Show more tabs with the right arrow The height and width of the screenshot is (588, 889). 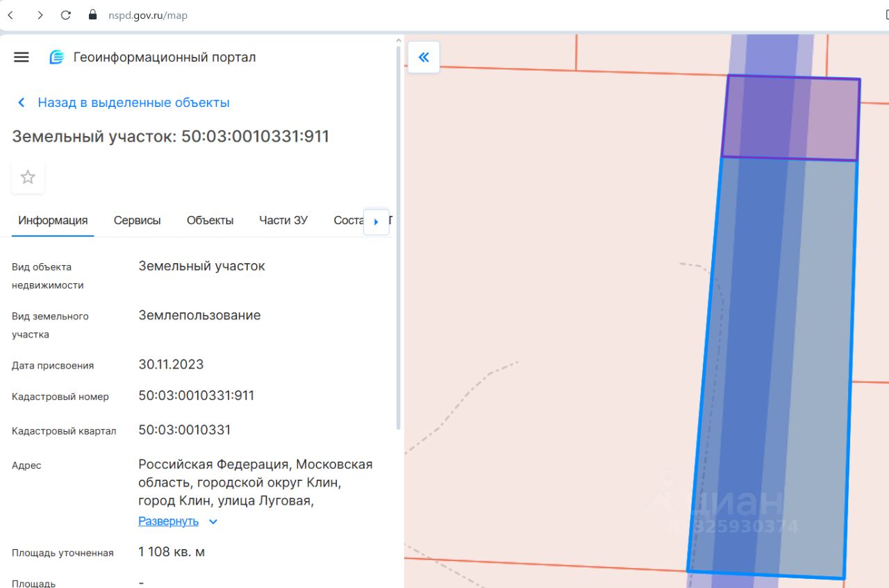point(376,222)
